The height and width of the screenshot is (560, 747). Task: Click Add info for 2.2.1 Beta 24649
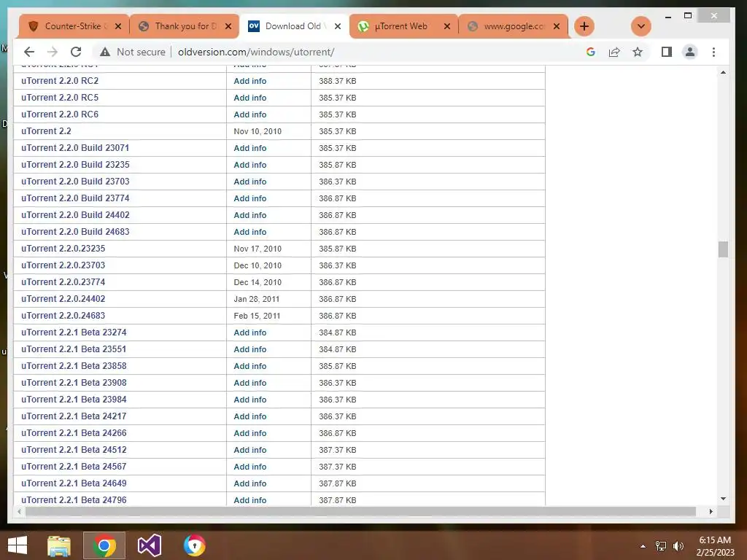(250, 483)
